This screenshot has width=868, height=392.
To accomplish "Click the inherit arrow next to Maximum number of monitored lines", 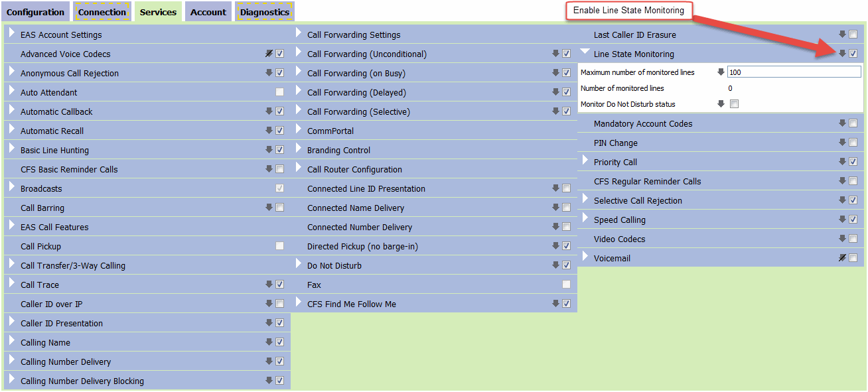I will point(721,72).
